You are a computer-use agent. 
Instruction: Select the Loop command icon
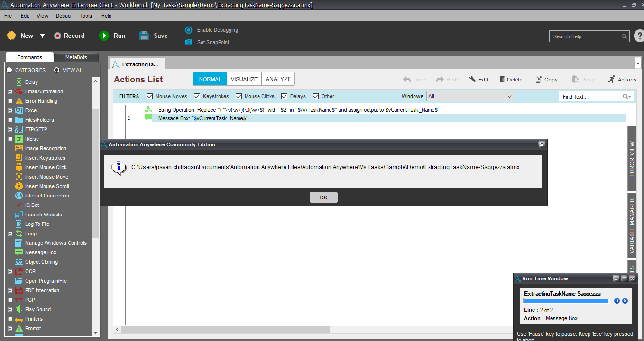pyautogui.click(x=19, y=233)
